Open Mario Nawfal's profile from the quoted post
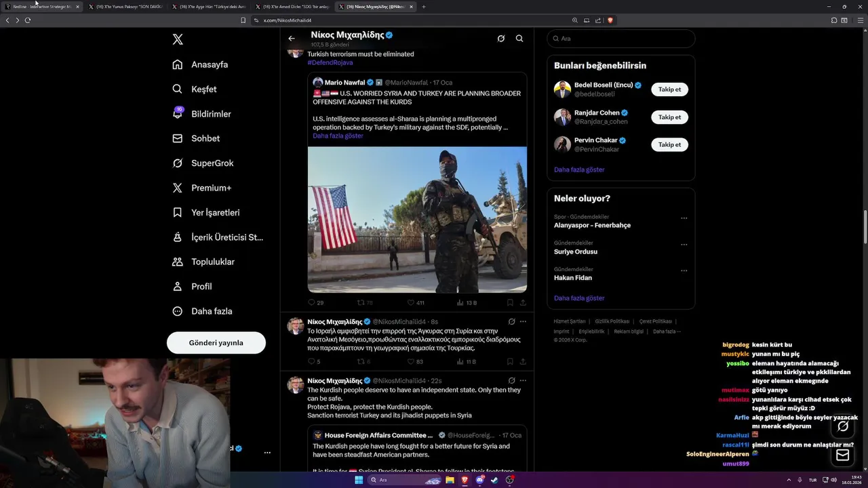868x488 pixels. pyautogui.click(x=344, y=83)
